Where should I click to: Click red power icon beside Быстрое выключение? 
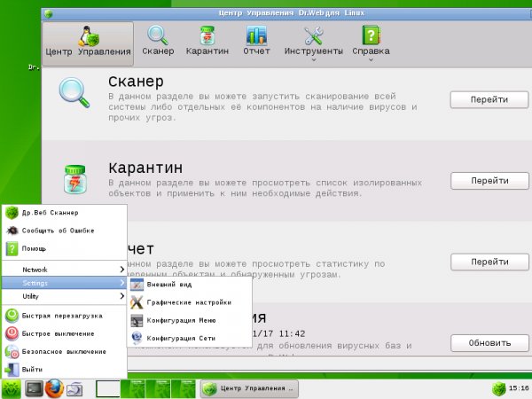pos(12,334)
